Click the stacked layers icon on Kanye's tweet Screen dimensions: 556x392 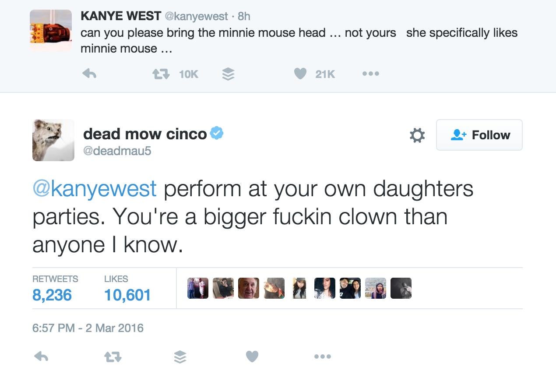(x=228, y=74)
